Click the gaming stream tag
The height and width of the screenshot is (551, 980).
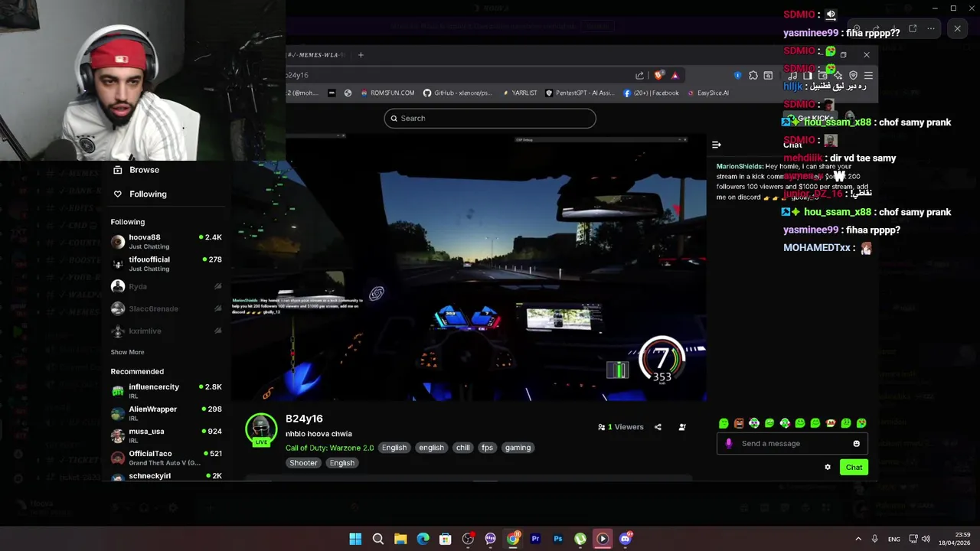point(518,448)
